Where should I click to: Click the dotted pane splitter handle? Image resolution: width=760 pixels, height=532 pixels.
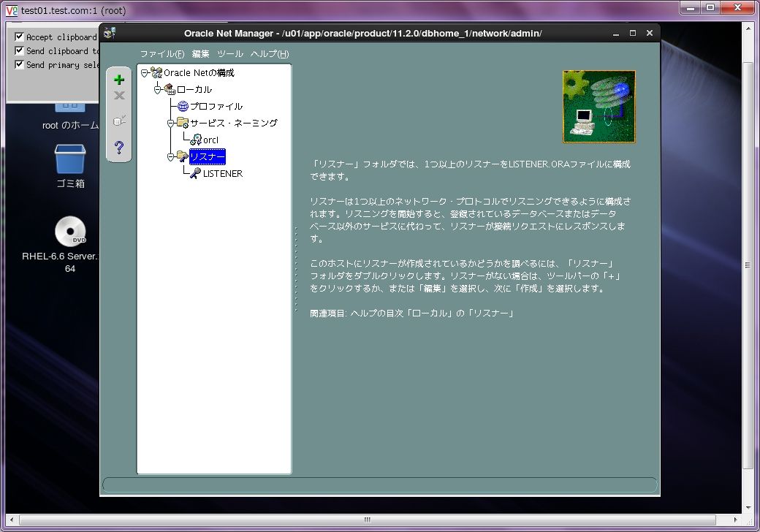click(296, 268)
